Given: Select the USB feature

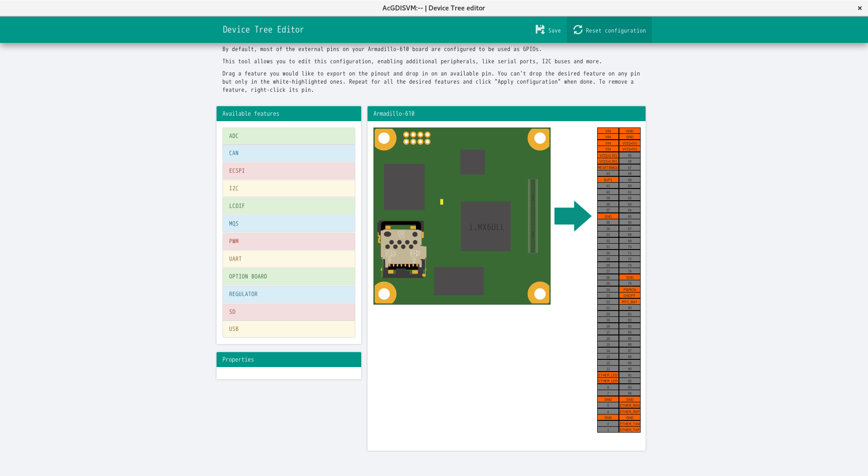Looking at the screenshot, I should [x=288, y=329].
